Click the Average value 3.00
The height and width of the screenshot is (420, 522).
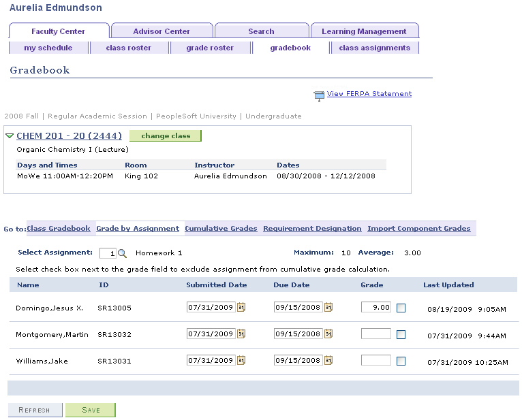[x=412, y=253]
